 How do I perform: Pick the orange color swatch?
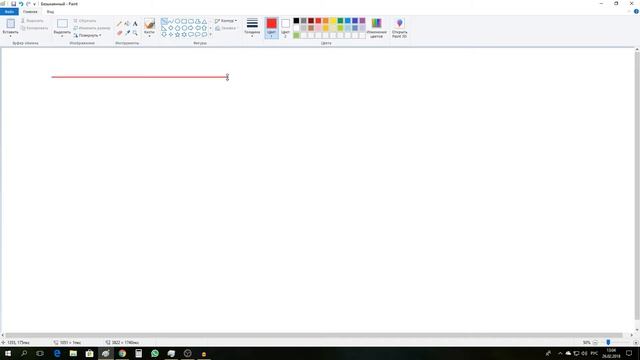(x=326, y=21)
